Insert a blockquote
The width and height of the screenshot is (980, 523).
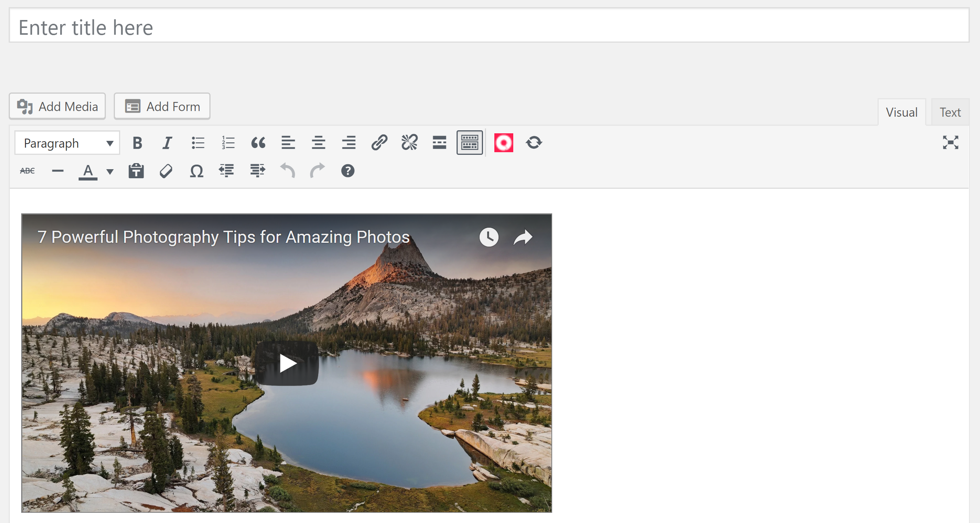(x=258, y=143)
